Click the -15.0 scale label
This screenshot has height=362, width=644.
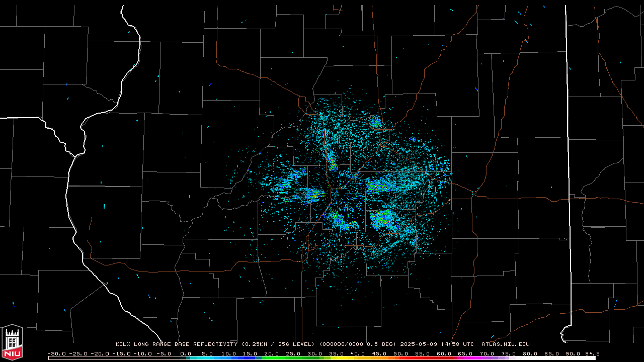121,353
